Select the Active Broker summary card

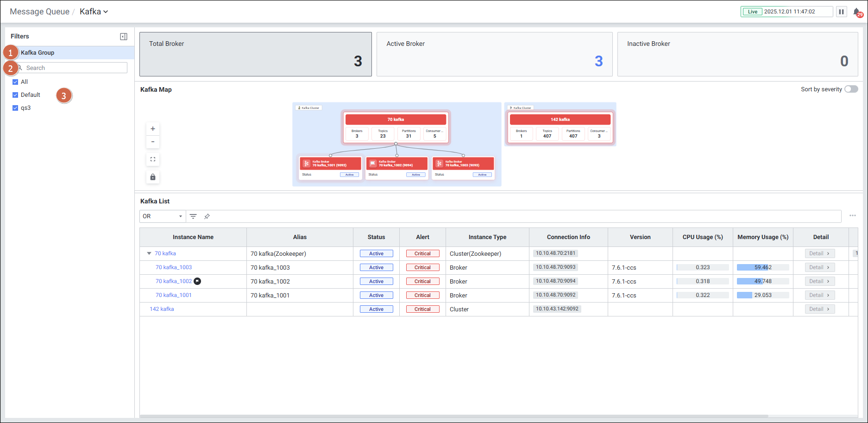pos(494,54)
